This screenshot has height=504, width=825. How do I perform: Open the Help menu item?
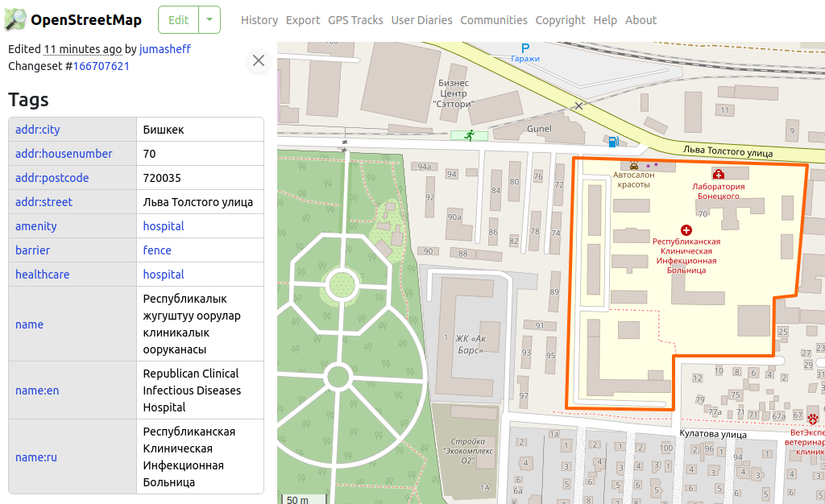605,20
